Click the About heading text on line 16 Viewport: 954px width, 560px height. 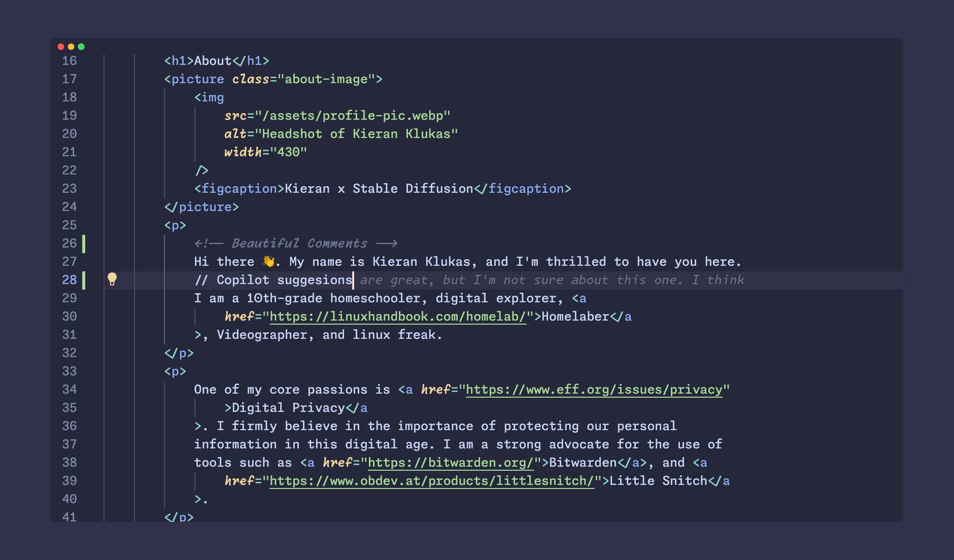212,60
